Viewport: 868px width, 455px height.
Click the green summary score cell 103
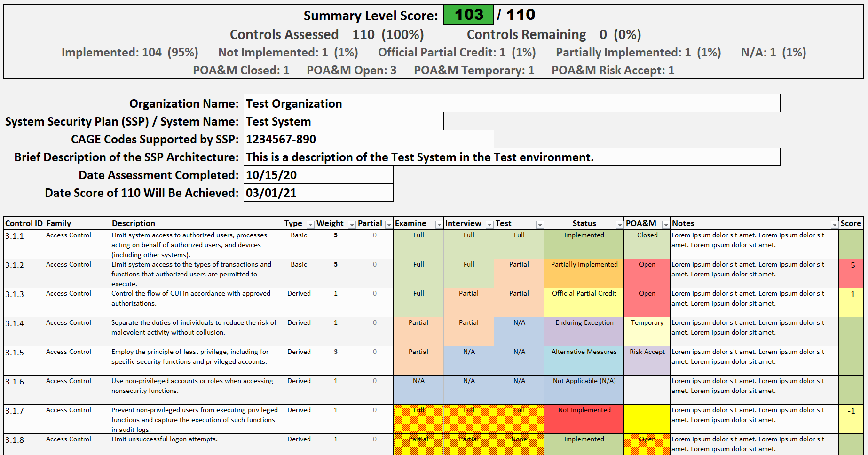click(468, 15)
